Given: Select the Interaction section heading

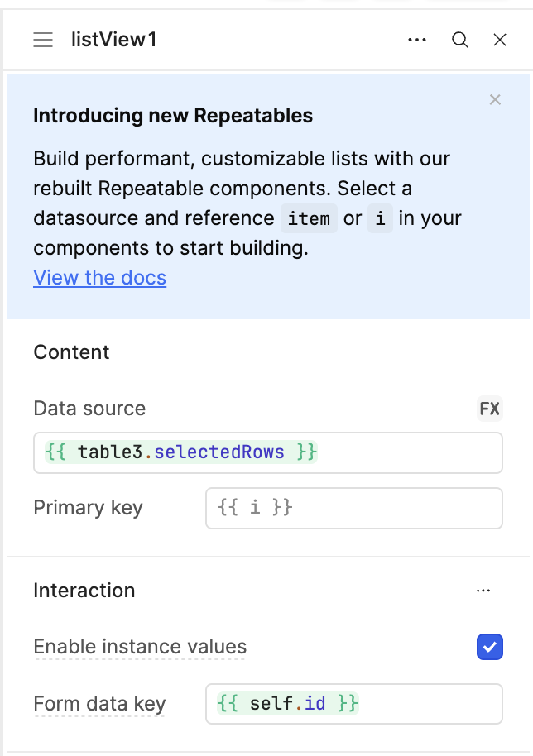Looking at the screenshot, I should 84,591.
